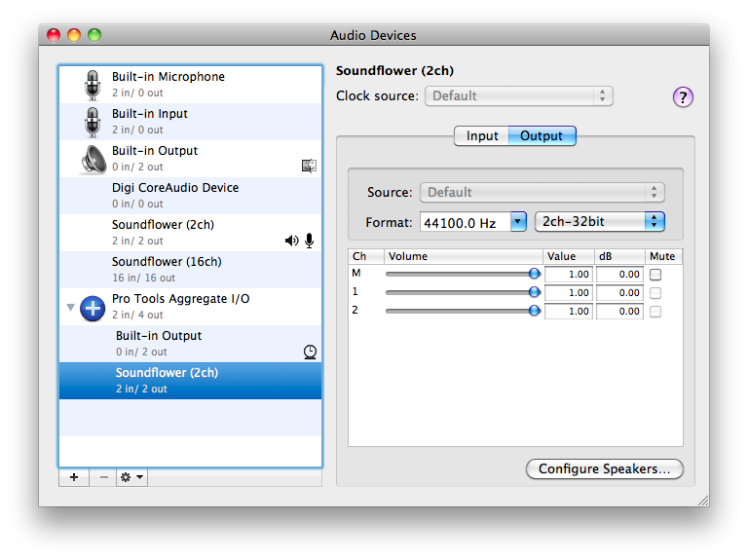
Task: Toggle the Mute checkbox for channel 2
Action: 655,312
